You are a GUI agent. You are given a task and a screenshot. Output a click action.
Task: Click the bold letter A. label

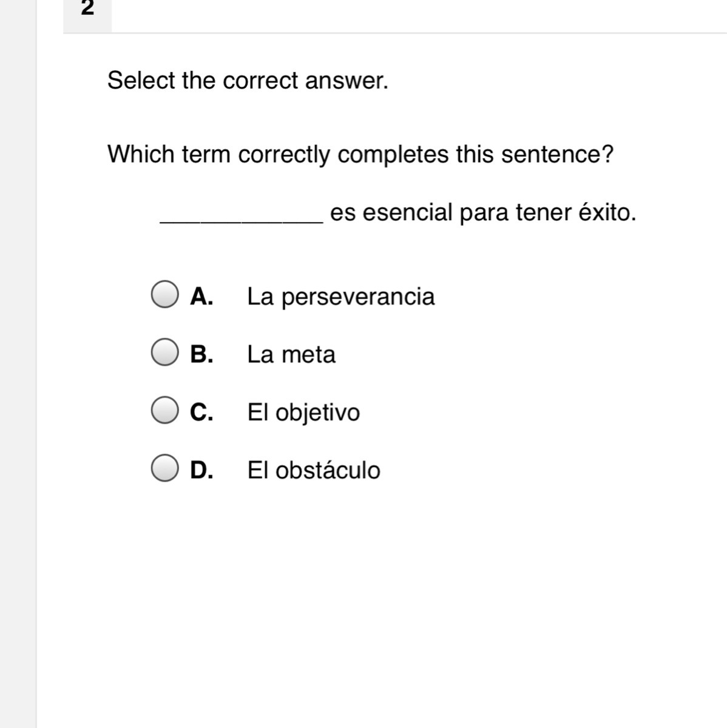[x=201, y=296]
